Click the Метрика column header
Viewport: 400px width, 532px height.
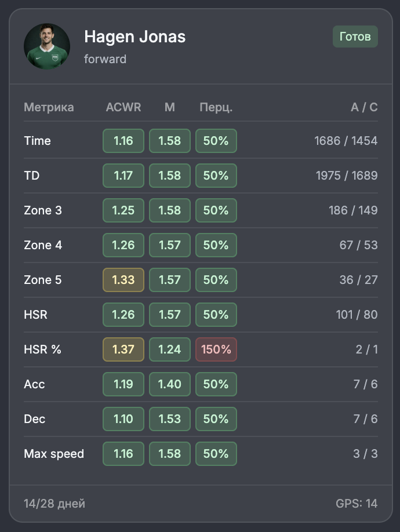pos(49,107)
